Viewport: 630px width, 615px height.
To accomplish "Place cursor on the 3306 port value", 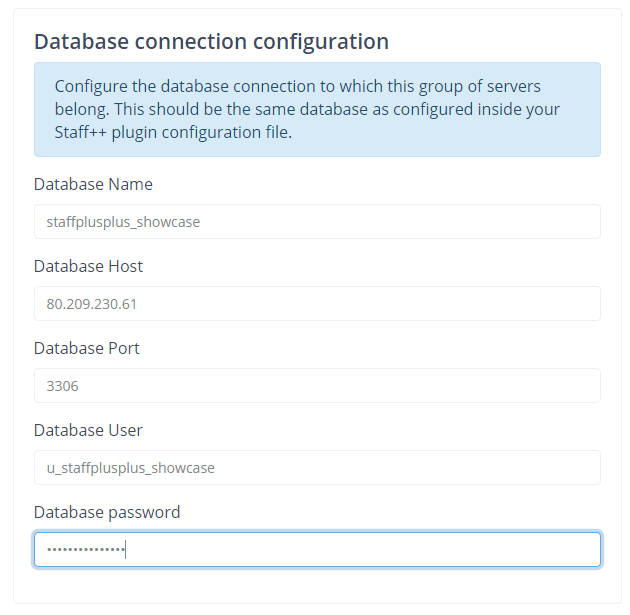I will 62,386.
